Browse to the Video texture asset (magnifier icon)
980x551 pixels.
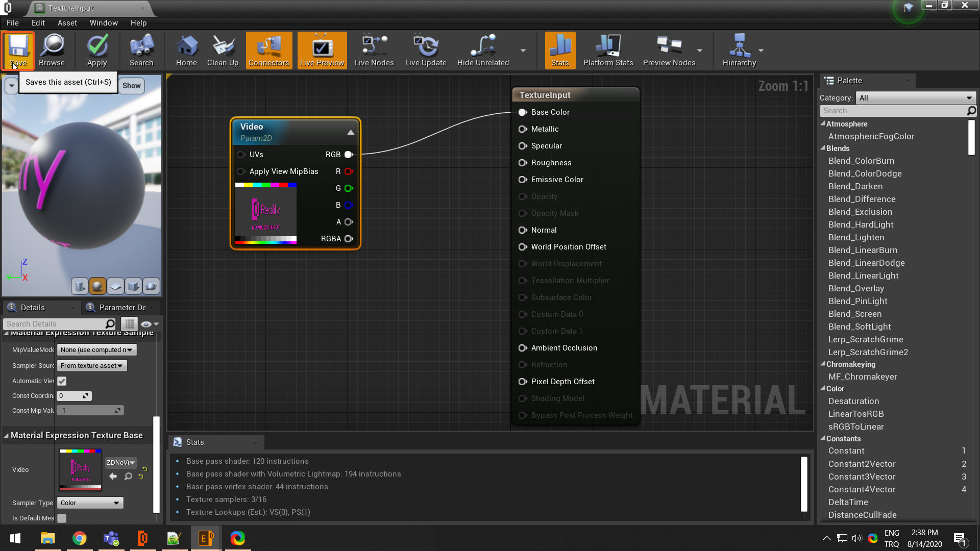tap(128, 476)
